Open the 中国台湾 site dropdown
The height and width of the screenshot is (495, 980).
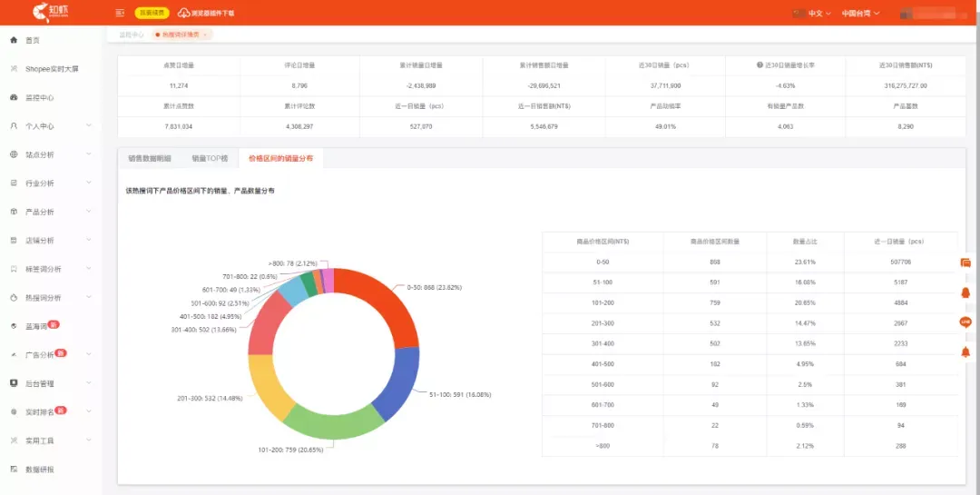(x=860, y=14)
